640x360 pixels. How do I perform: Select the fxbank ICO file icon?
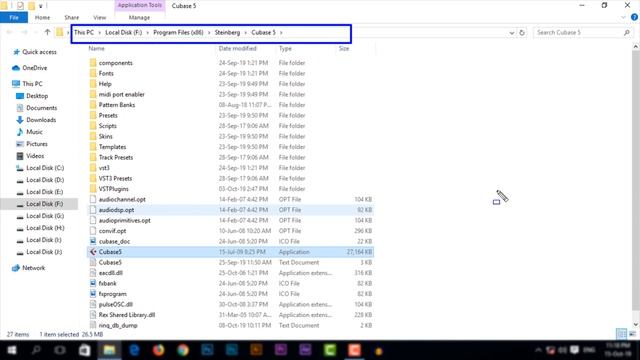[x=93, y=283]
